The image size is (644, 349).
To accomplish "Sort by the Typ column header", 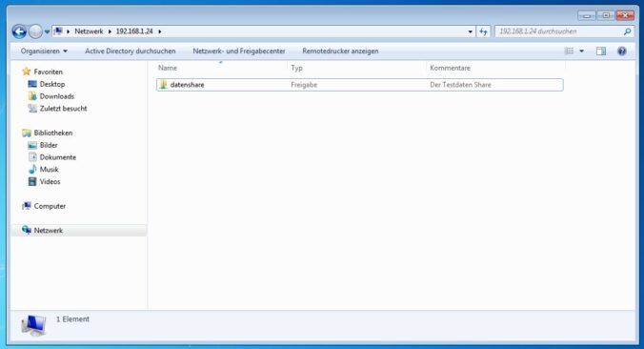I will click(x=296, y=68).
